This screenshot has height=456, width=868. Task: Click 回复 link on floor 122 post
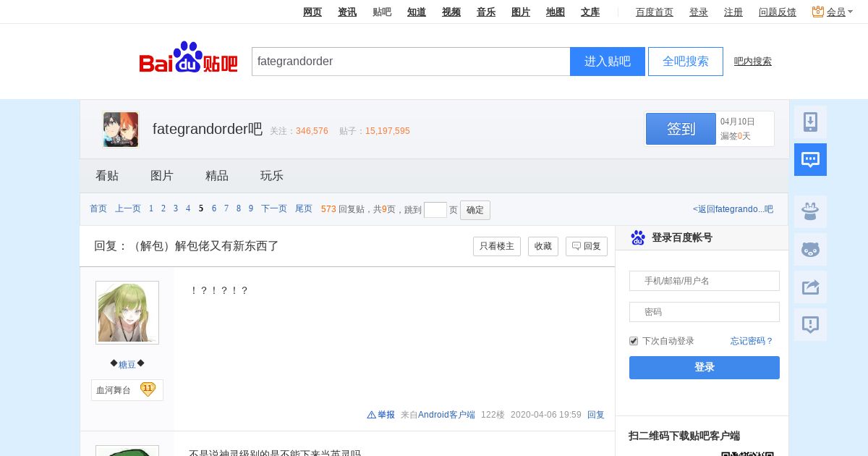[596, 415]
